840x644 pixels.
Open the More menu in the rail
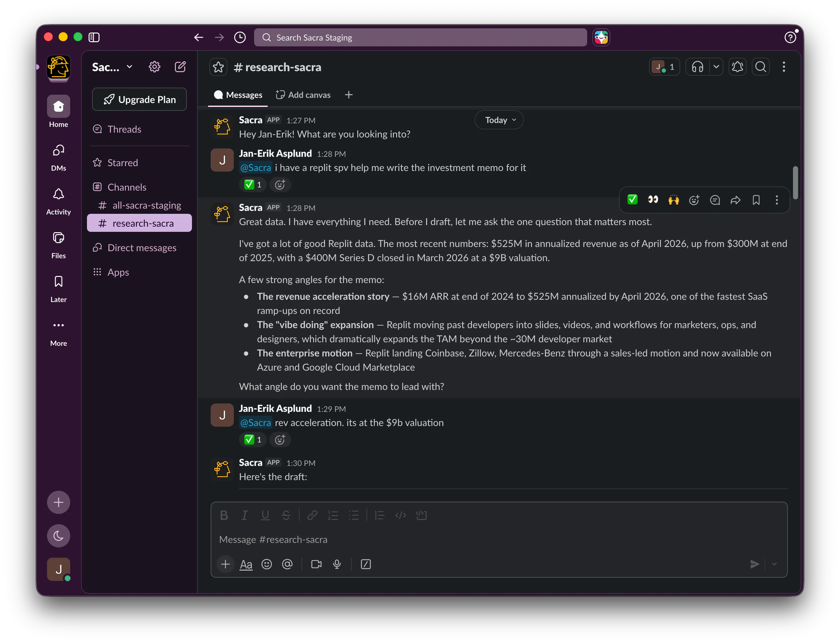(59, 333)
